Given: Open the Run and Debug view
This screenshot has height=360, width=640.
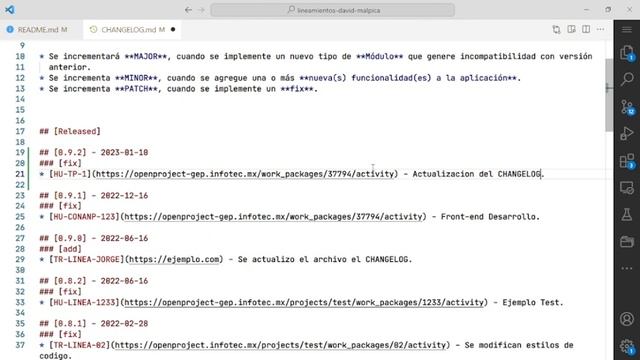Looking at the screenshot, I should (627, 133).
